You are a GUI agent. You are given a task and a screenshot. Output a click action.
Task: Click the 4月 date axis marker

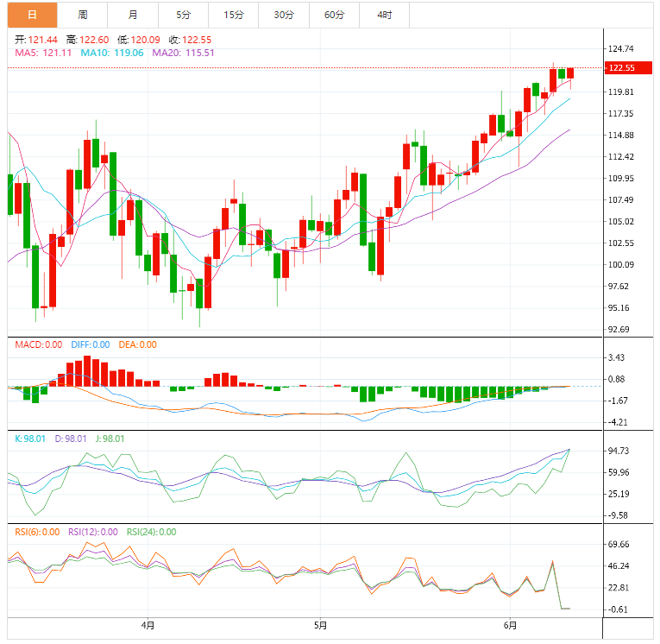pyautogui.click(x=148, y=625)
